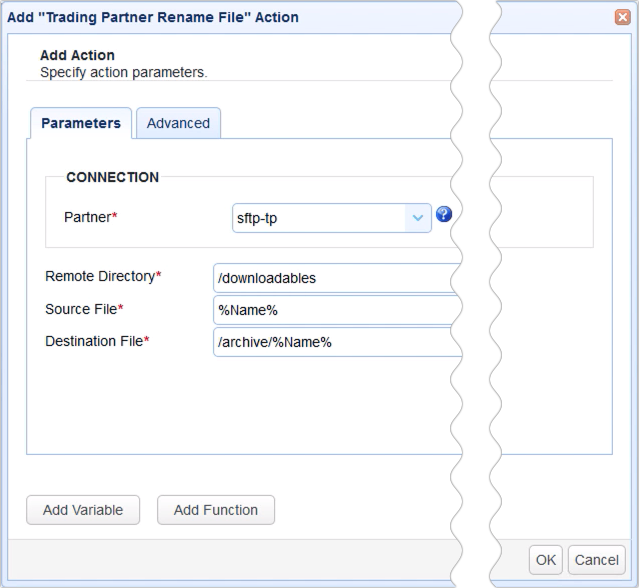Click the Remote Directory input field
Viewport: 639px width, 588px height.
point(330,278)
